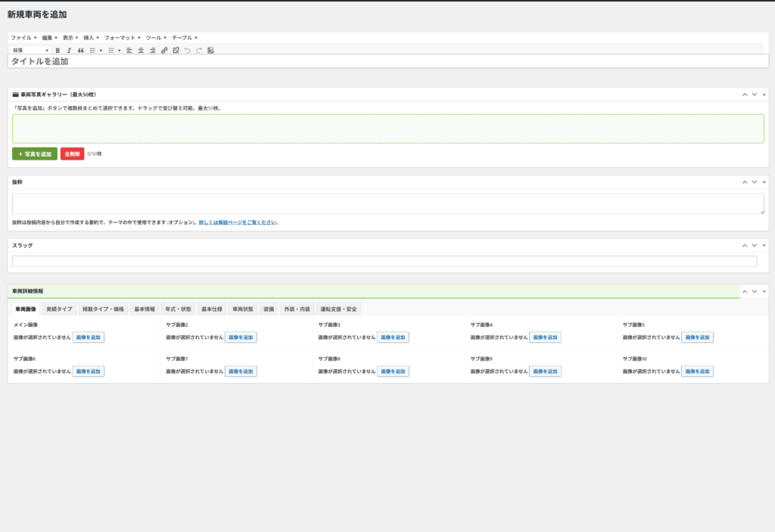Open numbered list style dropdown arrow
Screen dimensions: 775x532
pyautogui.click(x=119, y=51)
